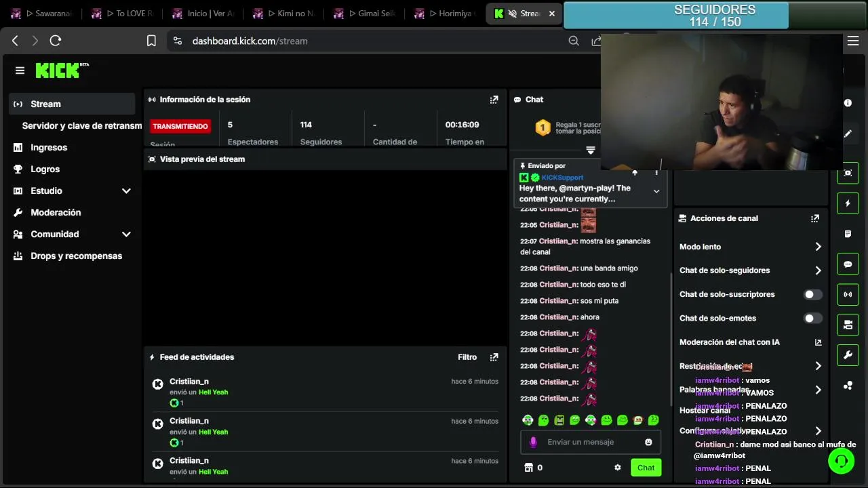Screen dimensions: 868x488
Task: Click the chat bubble sidebar icon
Action: 848,264
